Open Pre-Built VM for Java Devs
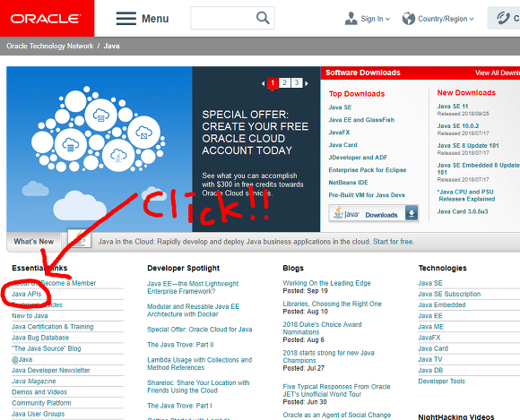This screenshot has width=520, height=420. [x=367, y=195]
